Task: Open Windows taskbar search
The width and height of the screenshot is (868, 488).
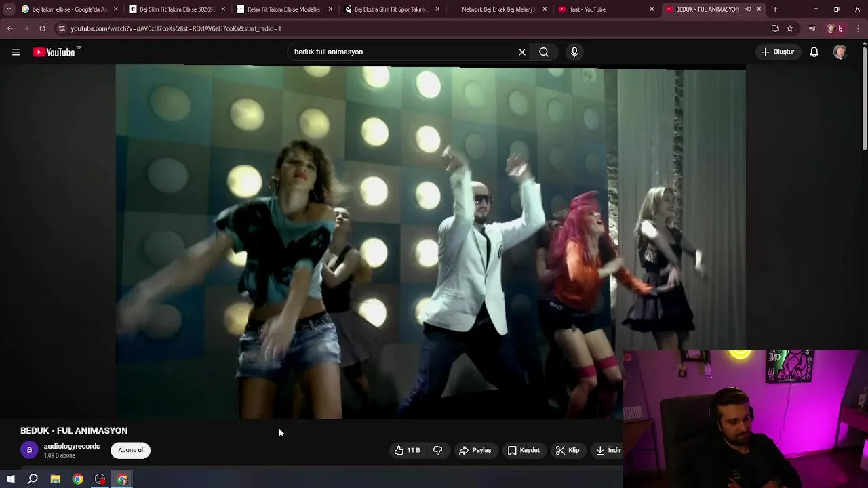Action: (x=33, y=479)
